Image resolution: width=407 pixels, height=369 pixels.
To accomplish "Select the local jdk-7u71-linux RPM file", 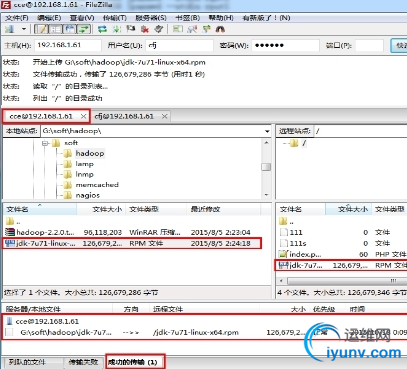I will tap(132, 243).
